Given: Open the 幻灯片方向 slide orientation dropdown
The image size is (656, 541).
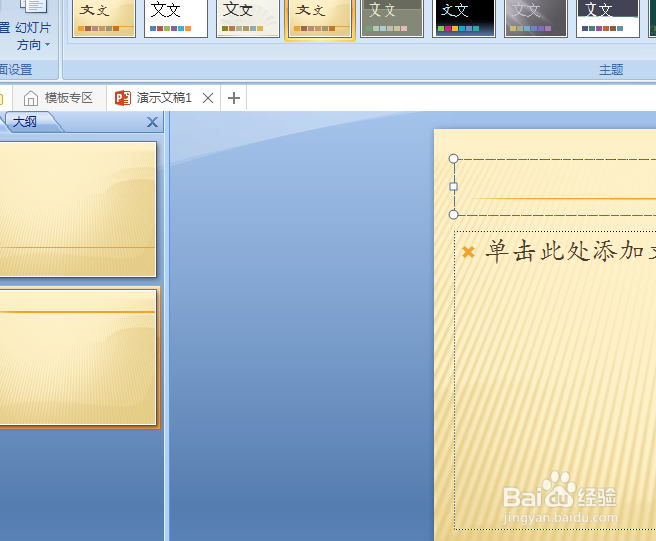Looking at the screenshot, I should pyautogui.click(x=33, y=28).
